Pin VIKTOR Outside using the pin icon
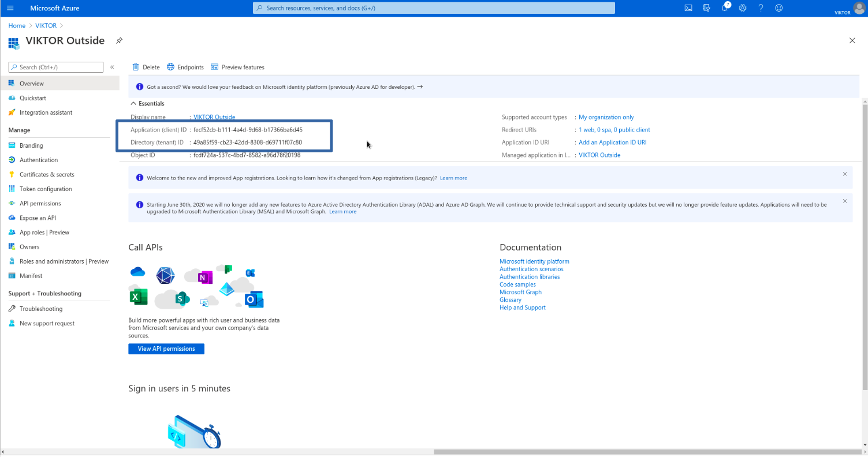Image resolution: width=868 pixels, height=457 pixels. point(119,40)
